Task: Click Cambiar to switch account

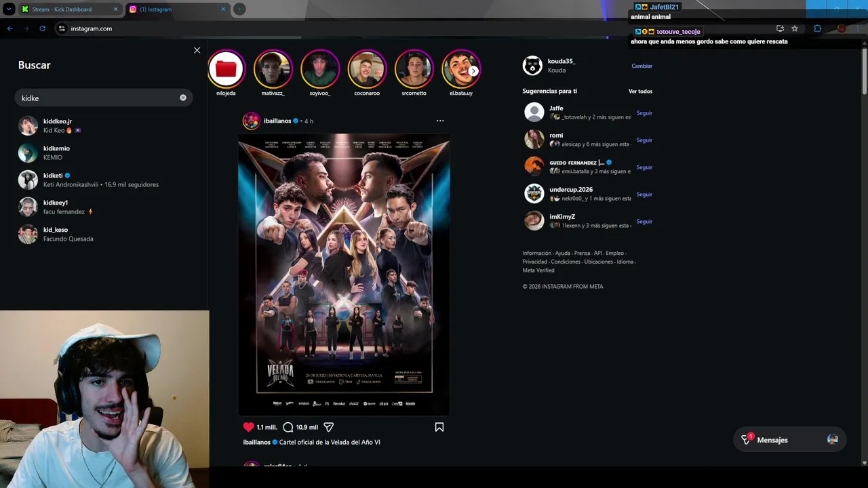Action: point(642,66)
